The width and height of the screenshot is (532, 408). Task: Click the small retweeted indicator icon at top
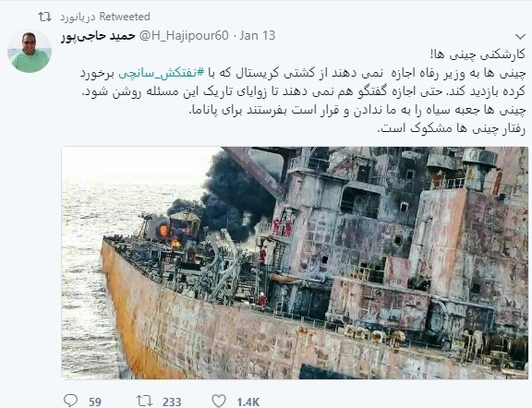pos(44,17)
